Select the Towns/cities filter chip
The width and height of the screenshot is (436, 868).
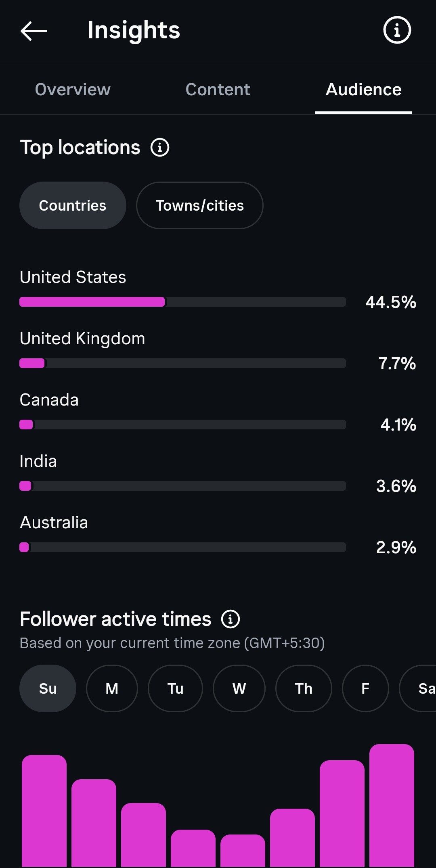pyautogui.click(x=200, y=205)
